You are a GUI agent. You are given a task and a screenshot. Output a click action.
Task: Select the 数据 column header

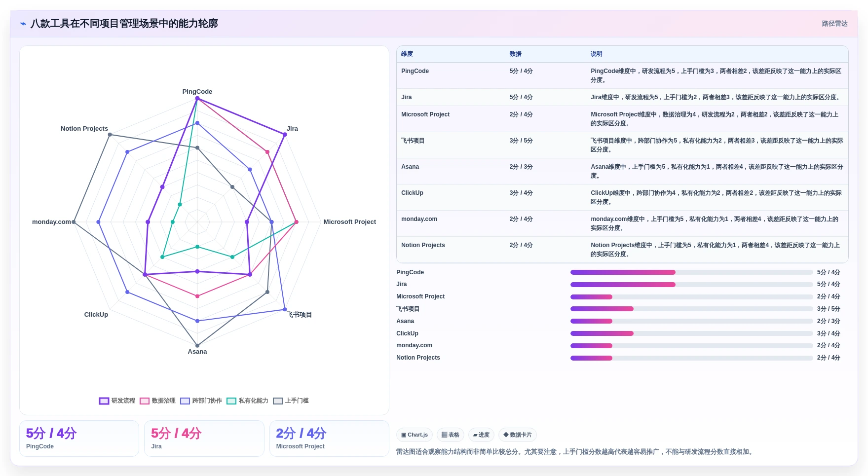[516, 54]
